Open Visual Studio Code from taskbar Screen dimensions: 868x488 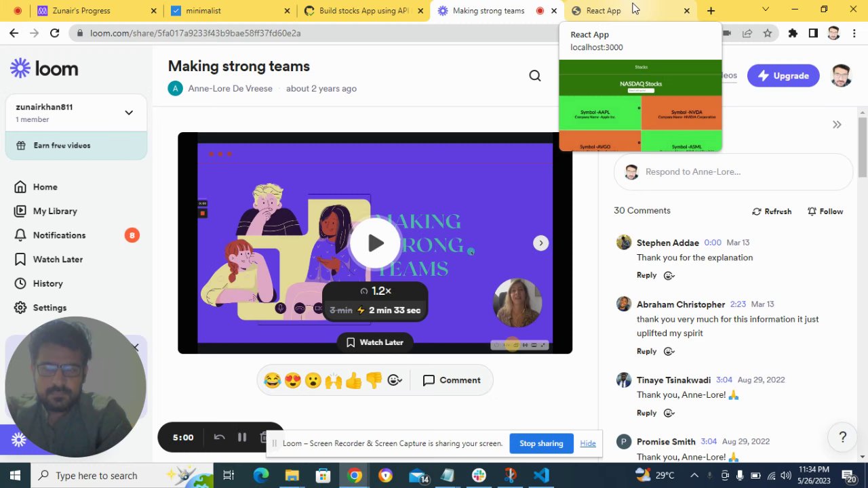[x=541, y=475]
